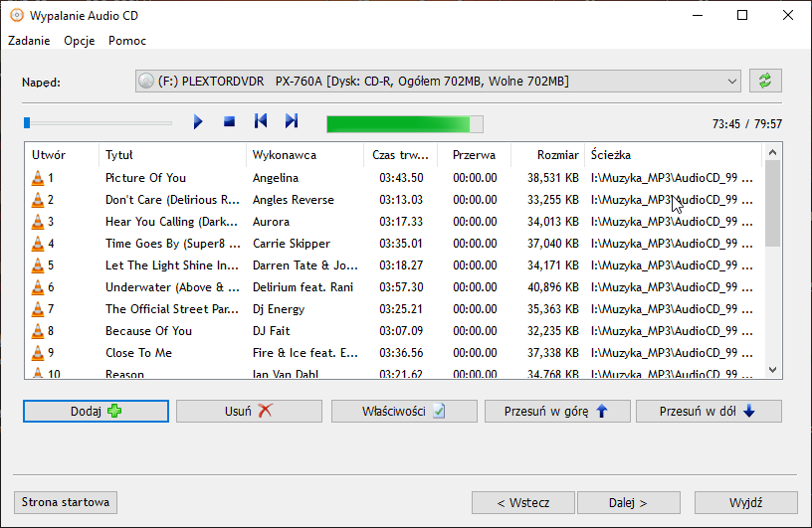Screen dimensions: 812x528
Task: Select the title Time Goes By (Super8 ...
Action: [x=173, y=244]
